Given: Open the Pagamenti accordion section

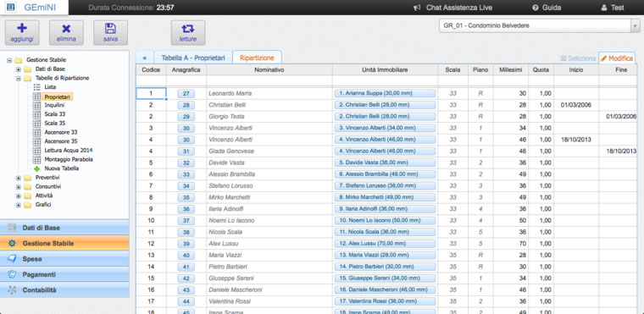Looking at the screenshot, I should (64, 274).
